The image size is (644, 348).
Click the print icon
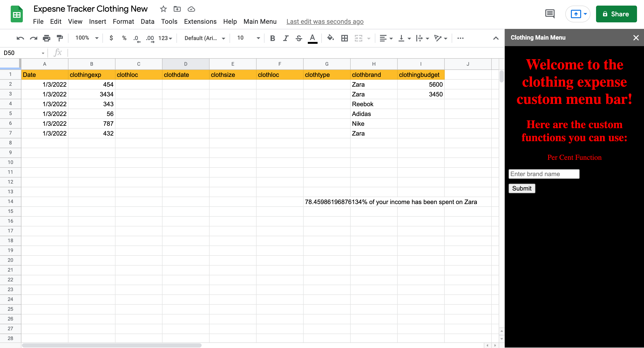pos(47,38)
